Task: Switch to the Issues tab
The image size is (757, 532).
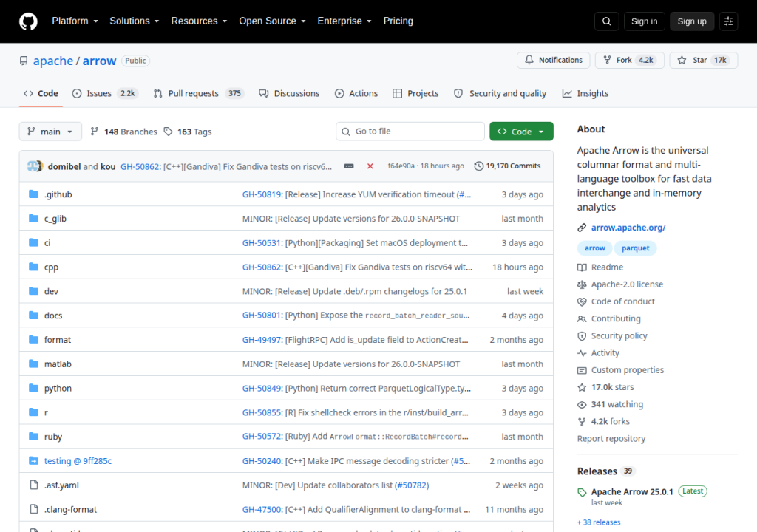Action: point(105,93)
